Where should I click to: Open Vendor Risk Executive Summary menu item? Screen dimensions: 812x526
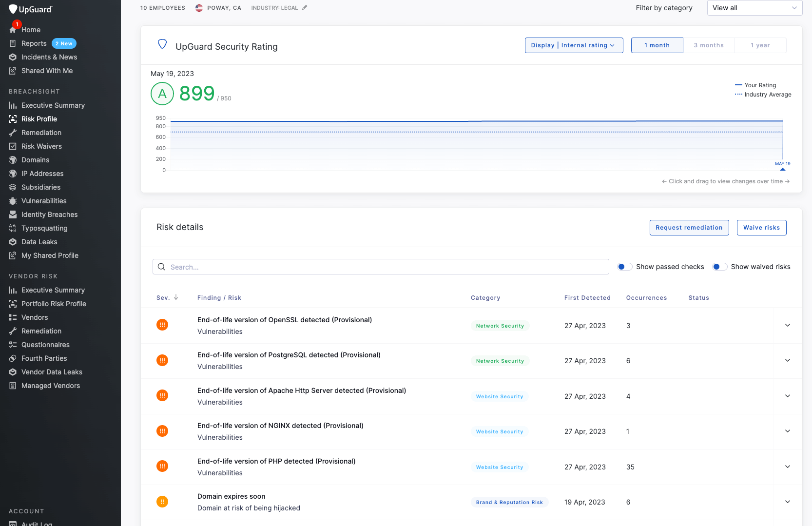(x=53, y=290)
